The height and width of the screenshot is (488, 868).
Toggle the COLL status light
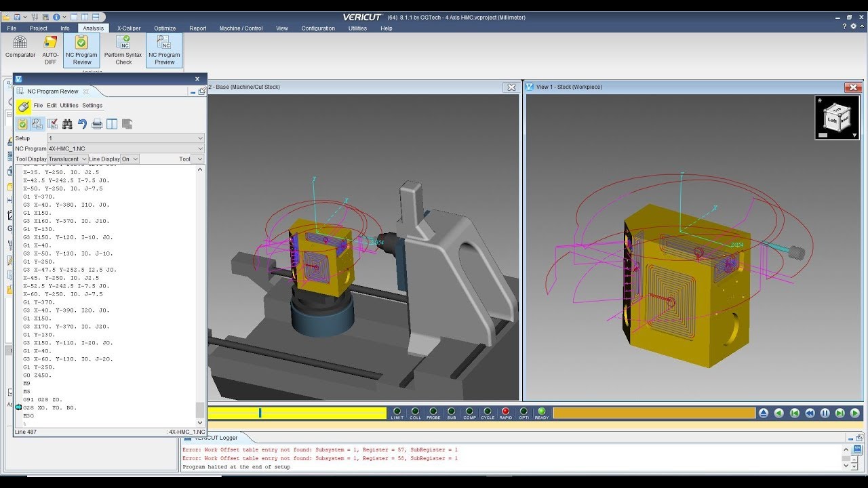tap(415, 413)
